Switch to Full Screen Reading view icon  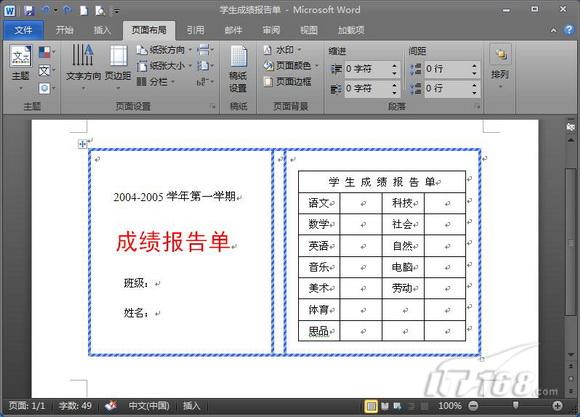tap(385, 406)
